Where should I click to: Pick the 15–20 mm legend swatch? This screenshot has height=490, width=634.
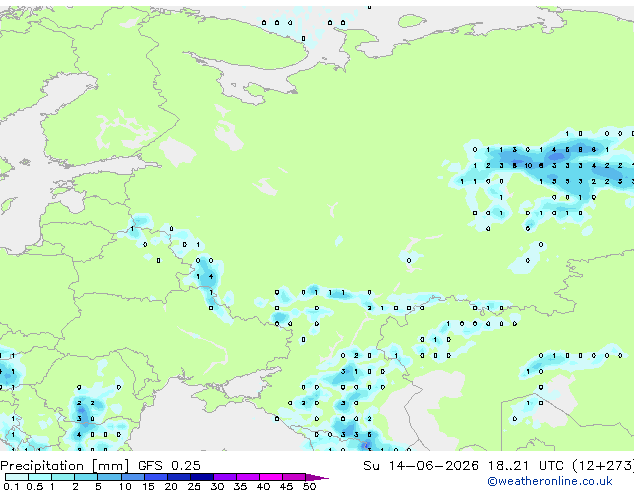pyautogui.click(x=155, y=477)
